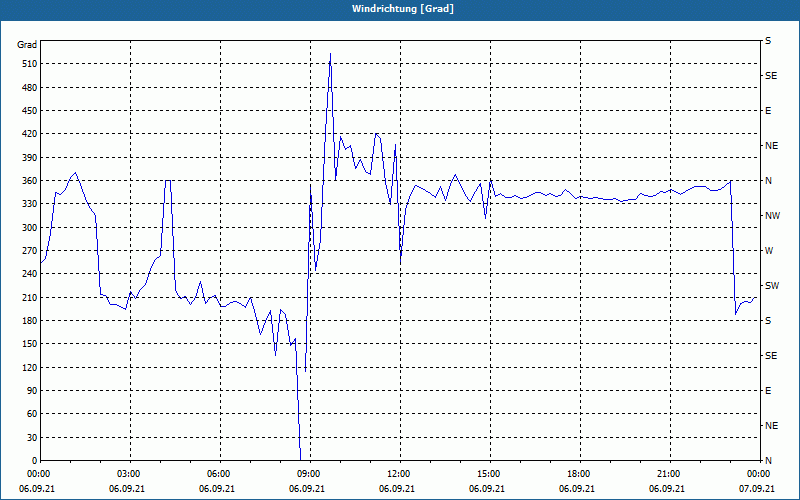800x500 pixels.
Task: Select the 120 y-axis label
Action: pos(30,368)
